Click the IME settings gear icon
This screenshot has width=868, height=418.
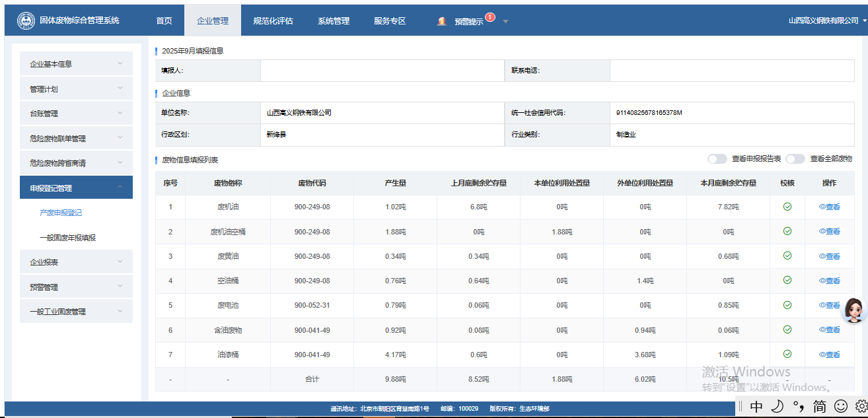coord(861,405)
